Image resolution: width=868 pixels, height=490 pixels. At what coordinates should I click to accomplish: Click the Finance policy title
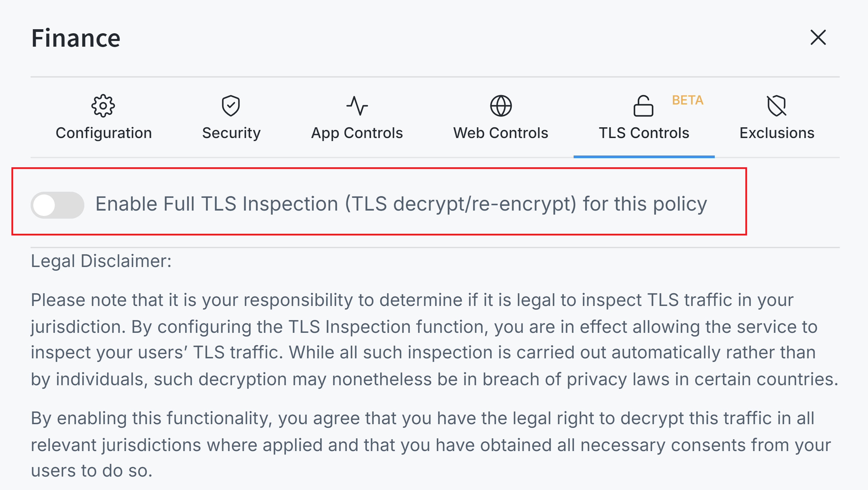tap(76, 38)
